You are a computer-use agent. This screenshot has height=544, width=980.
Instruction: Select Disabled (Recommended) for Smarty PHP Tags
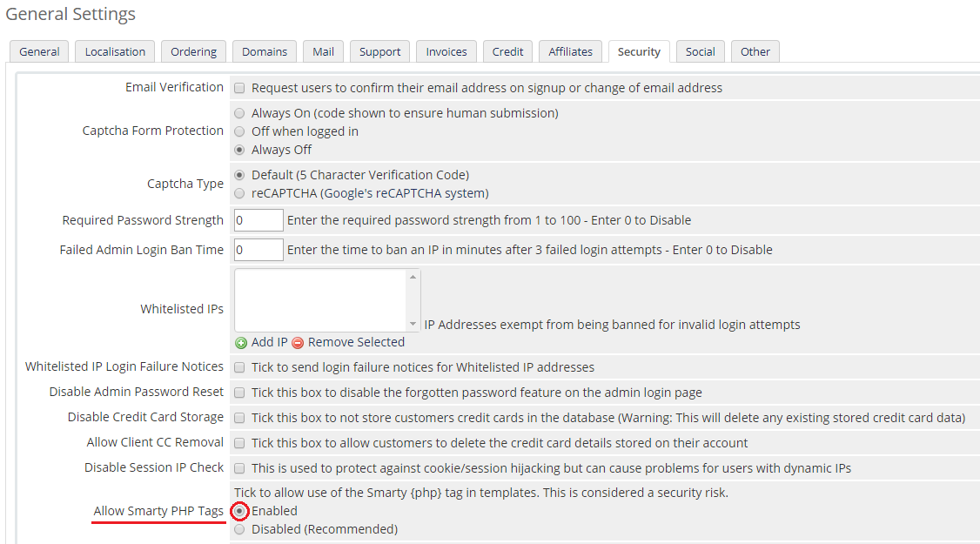[239, 529]
